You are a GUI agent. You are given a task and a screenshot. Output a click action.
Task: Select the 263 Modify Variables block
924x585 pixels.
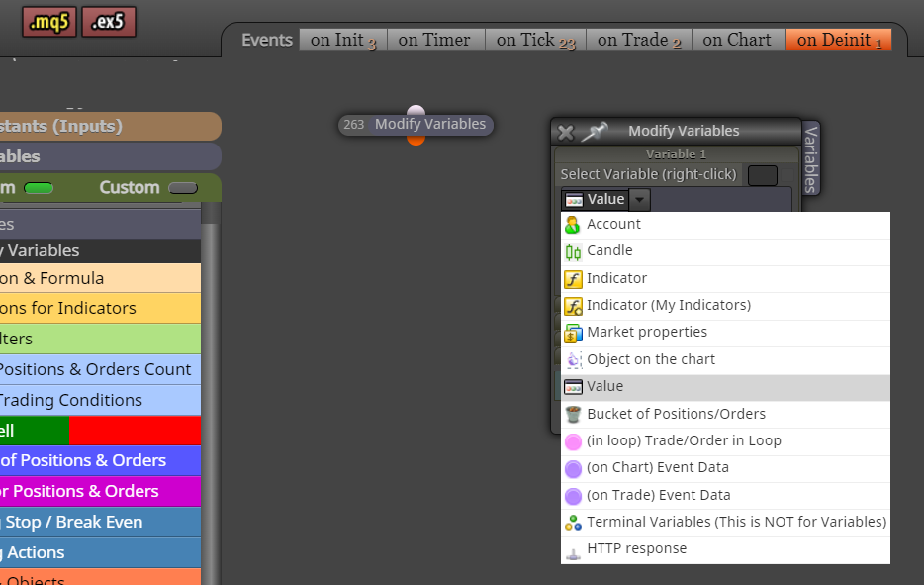coord(416,125)
